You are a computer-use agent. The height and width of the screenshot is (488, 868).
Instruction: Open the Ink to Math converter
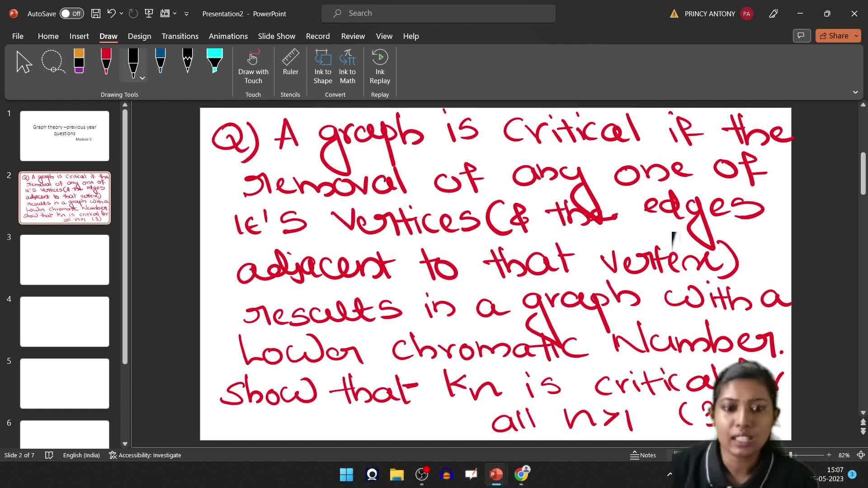[x=347, y=67]
